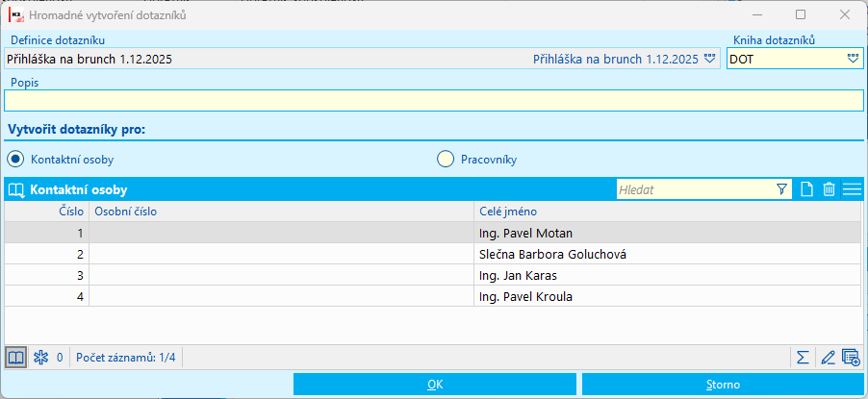Toggle the book view icon in status bar
868x399 pixels.
16,358
